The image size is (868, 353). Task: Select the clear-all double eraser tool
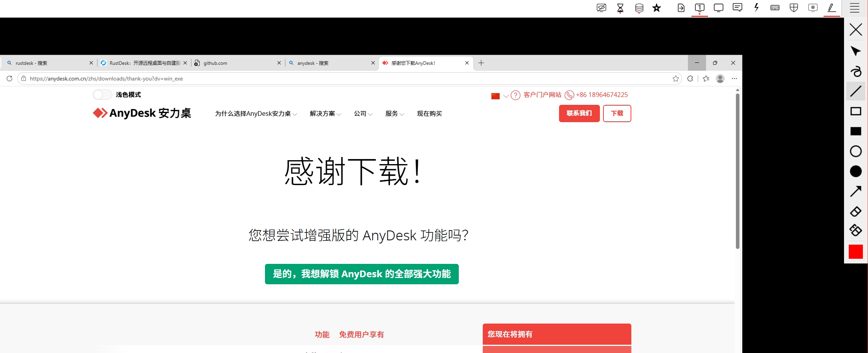pyautogui.click(x=855, y=230)
